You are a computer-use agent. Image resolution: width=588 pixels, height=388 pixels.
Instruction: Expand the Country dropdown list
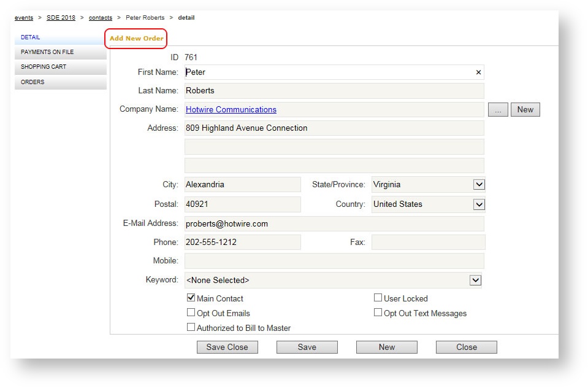coord(479,204)
